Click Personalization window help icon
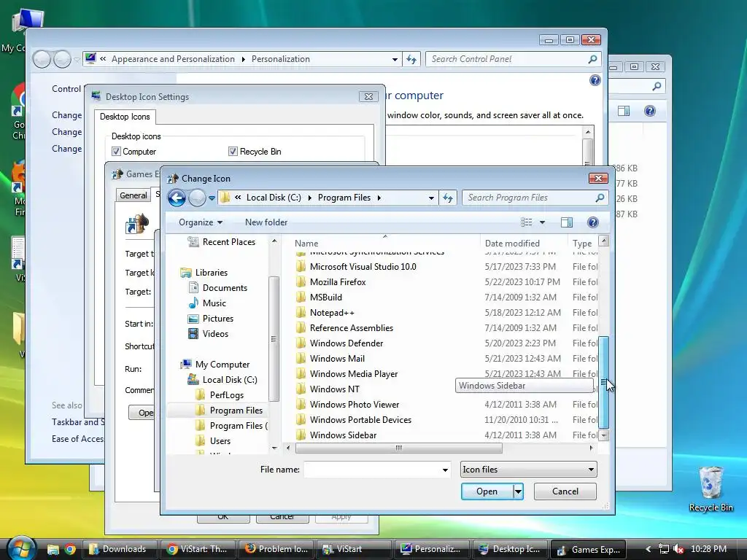Image resolution: width=747 pixels, height=560 pixels. click(595, 80)
